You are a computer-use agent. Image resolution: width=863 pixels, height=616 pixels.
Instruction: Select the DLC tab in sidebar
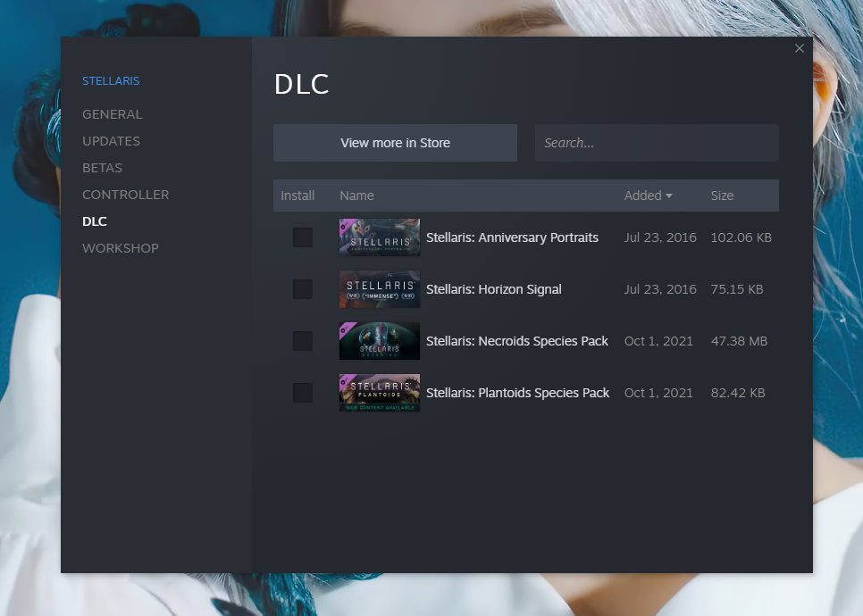click(x=95, y=221)
